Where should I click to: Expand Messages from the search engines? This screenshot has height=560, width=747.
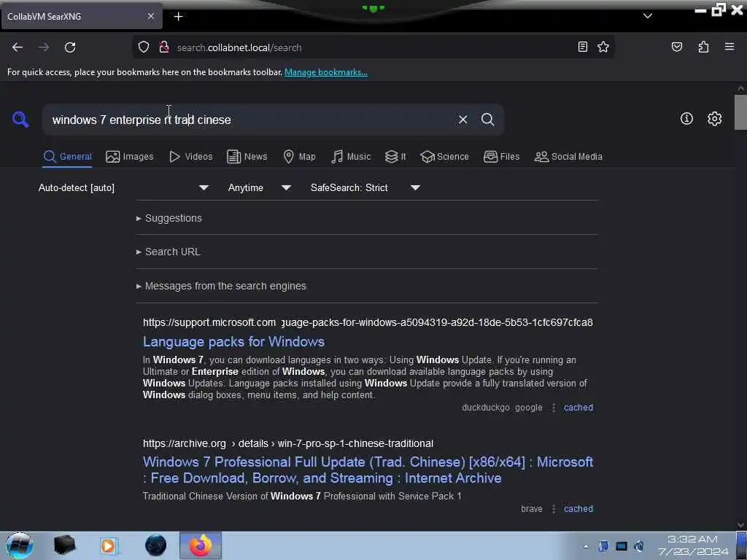221,286
